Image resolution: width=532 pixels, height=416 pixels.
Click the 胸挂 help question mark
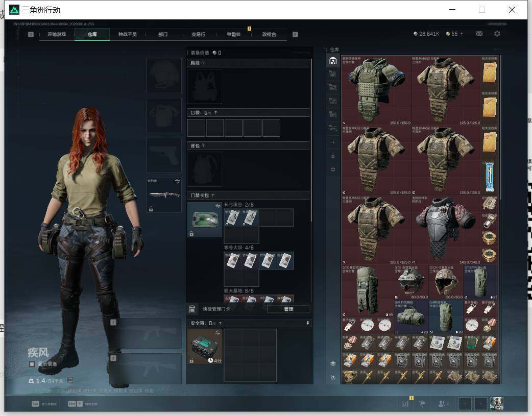click(x=203, y=63)
